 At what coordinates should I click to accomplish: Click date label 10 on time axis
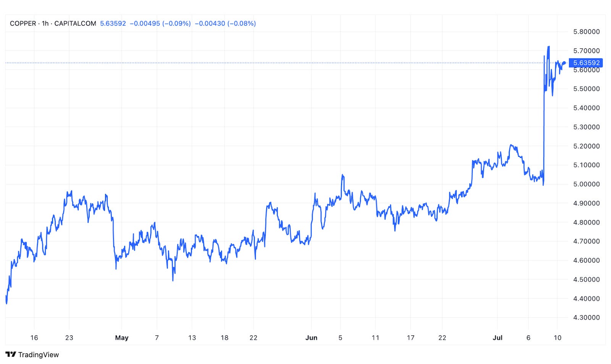tap(558, 338)
